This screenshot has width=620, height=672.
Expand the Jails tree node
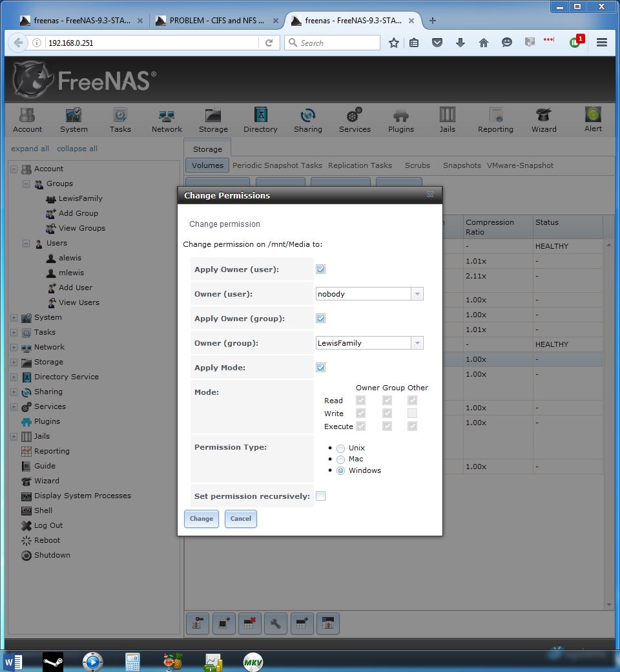[14, 436]
